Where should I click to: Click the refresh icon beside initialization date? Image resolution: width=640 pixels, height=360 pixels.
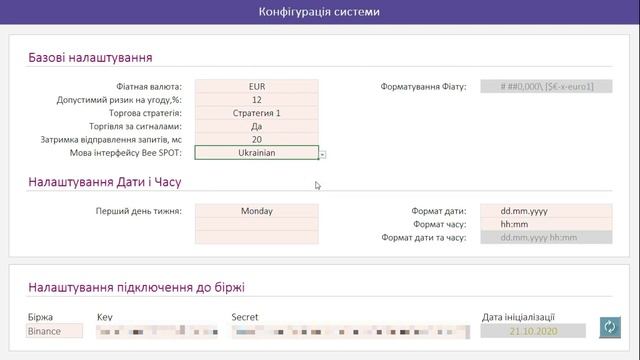click(x=610, y=327)
